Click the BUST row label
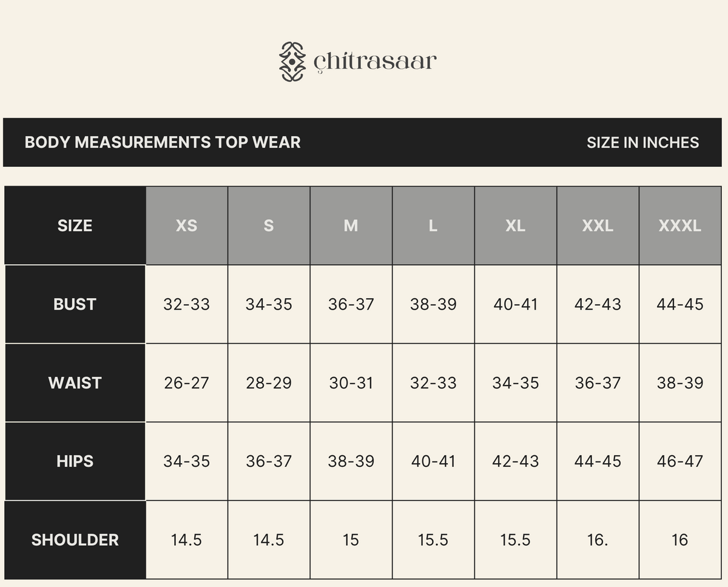Image resolution: width=728 pixels, height=587 pixels. (x=75, y=304)
